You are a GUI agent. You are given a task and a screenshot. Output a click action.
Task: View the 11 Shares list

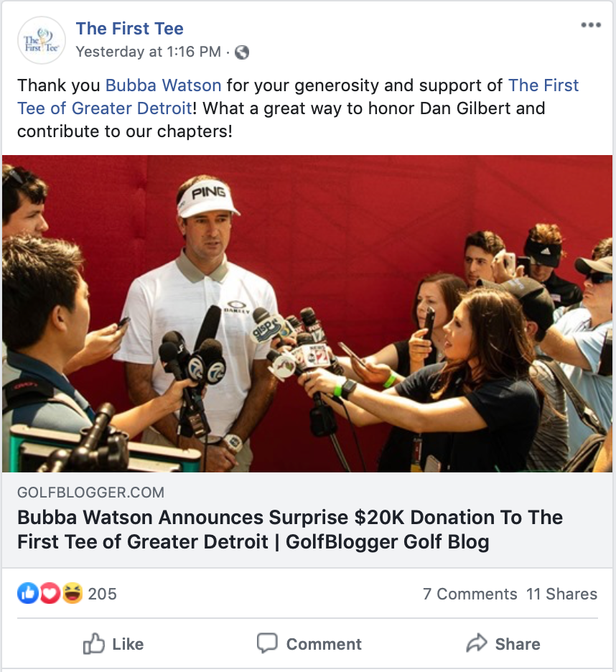pos(561,594)
